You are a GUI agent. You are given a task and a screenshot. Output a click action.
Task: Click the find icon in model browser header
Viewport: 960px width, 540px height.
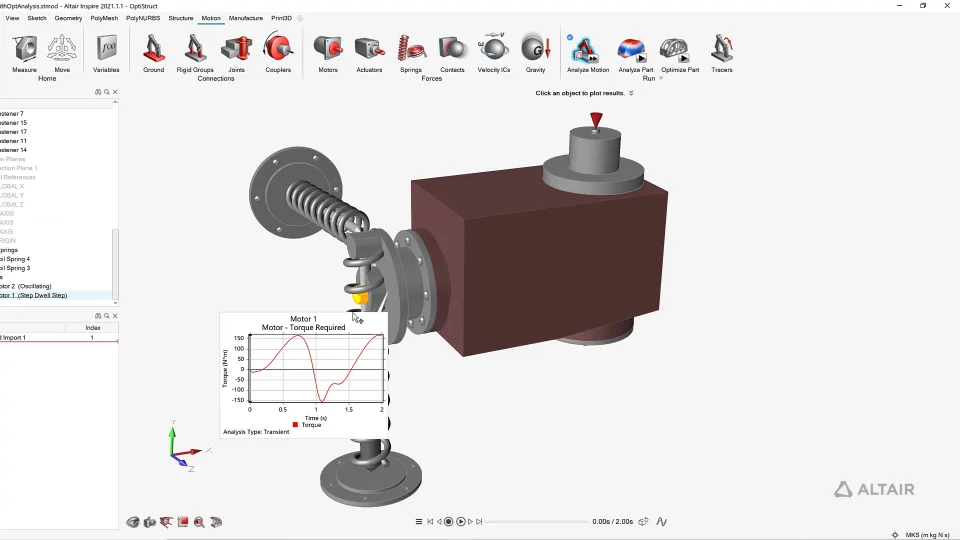pos(98,92)
